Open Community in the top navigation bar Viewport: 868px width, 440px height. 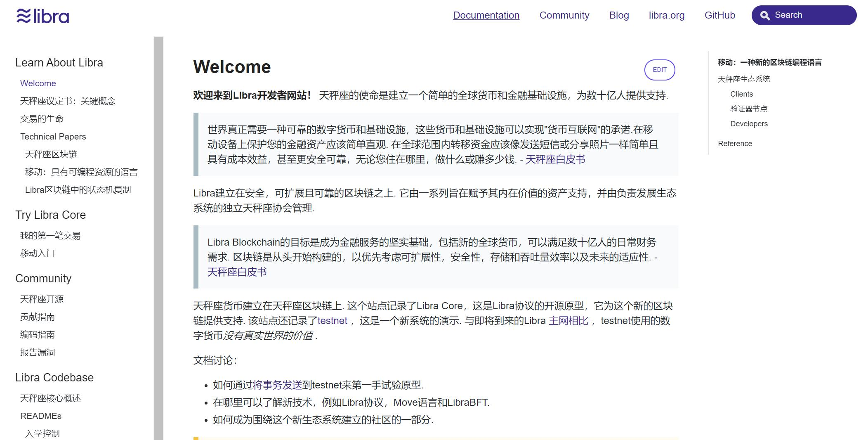click(564, 15)
